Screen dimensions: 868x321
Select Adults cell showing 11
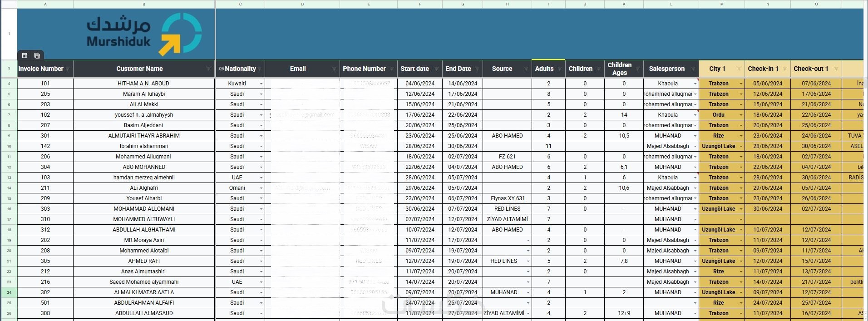(548, 146)
